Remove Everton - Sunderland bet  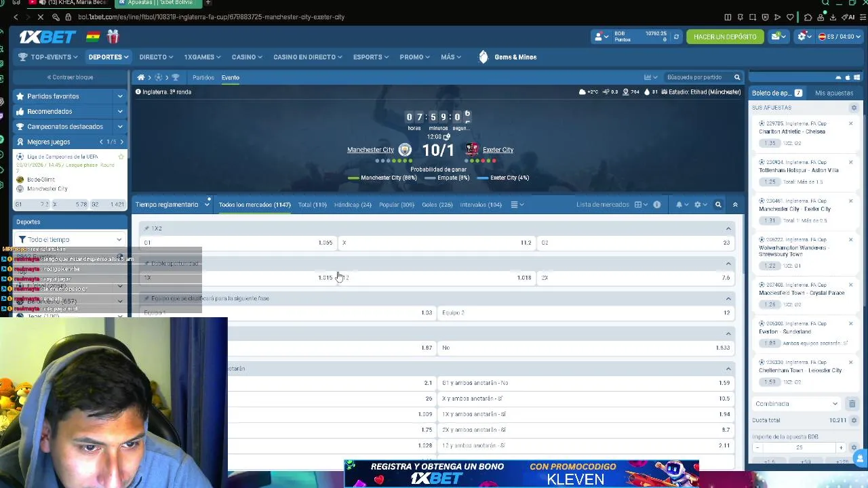click(x=850, y=323)
